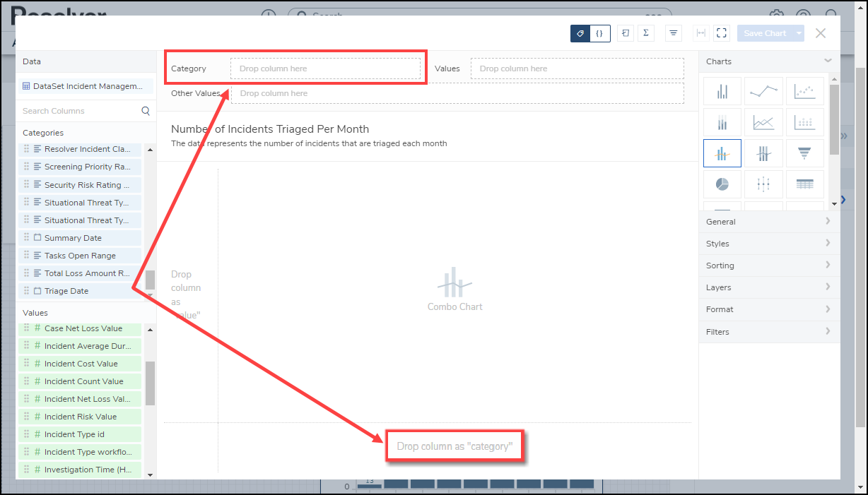
Task: Click the grip handle beside Triage Date
Action: (x=26, y=290)
